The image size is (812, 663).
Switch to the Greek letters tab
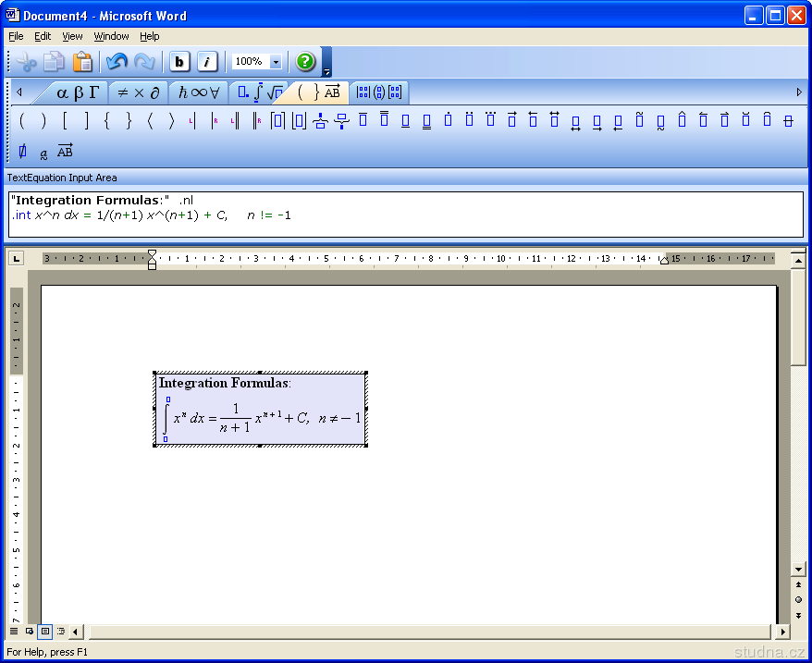tap(77, 92)
